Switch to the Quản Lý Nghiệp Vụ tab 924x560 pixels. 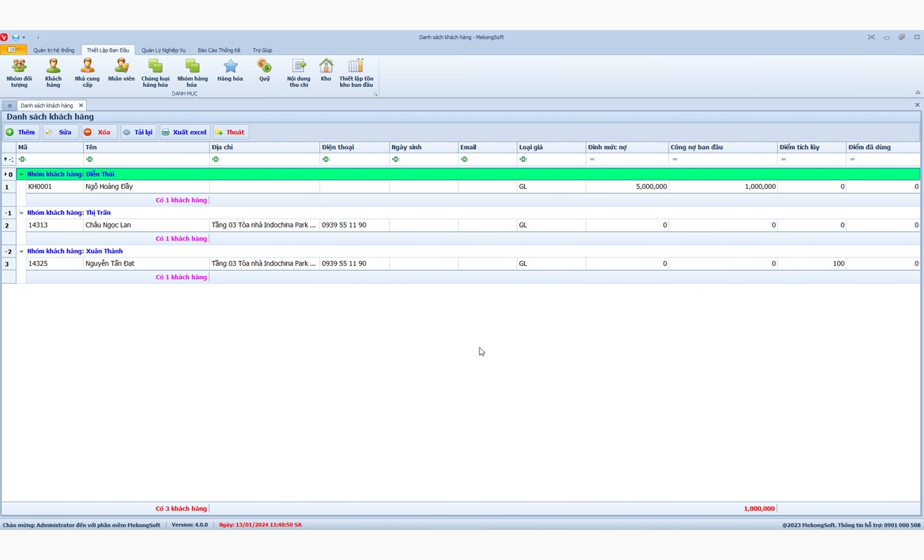click(x=163, y=50)
